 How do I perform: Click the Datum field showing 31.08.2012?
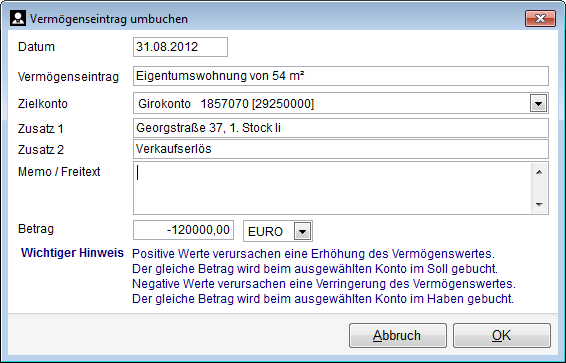pos(180,47)
